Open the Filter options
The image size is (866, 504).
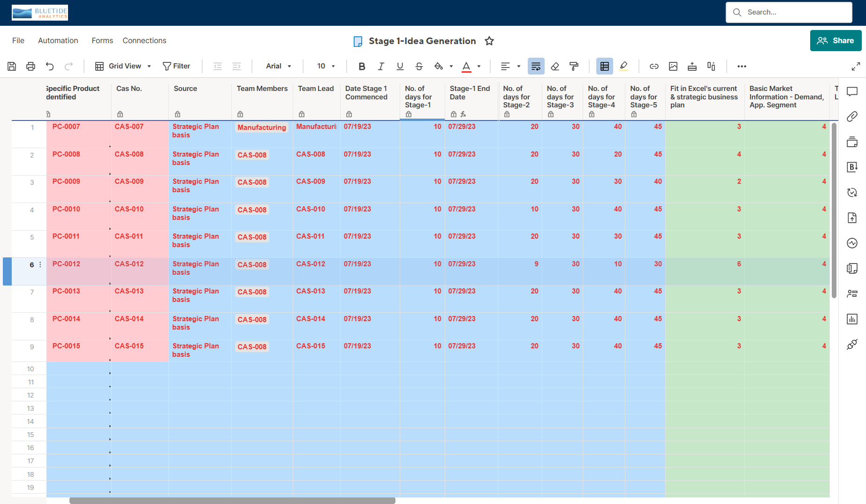(176, 66)
